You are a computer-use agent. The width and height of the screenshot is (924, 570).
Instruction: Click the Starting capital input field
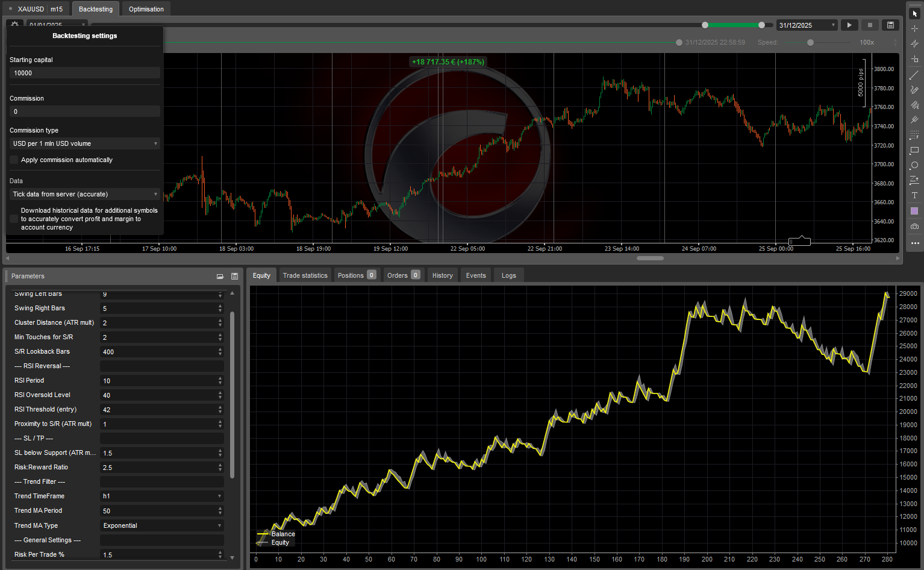click(x=84, y=73)
